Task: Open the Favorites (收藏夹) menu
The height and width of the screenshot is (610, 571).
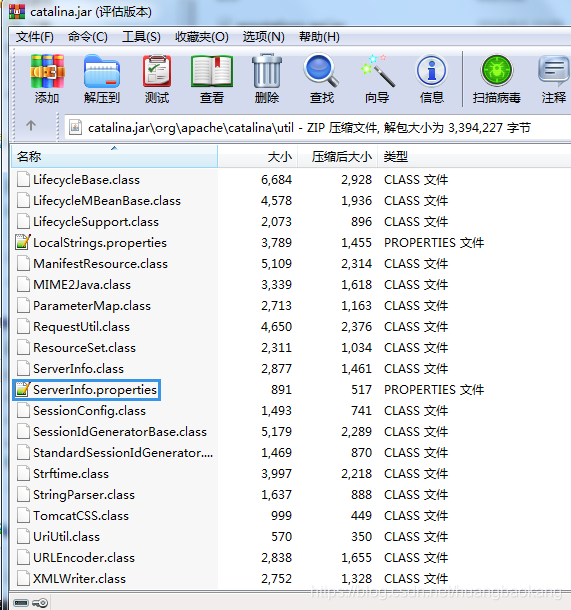Action: (x=202, y=37)
